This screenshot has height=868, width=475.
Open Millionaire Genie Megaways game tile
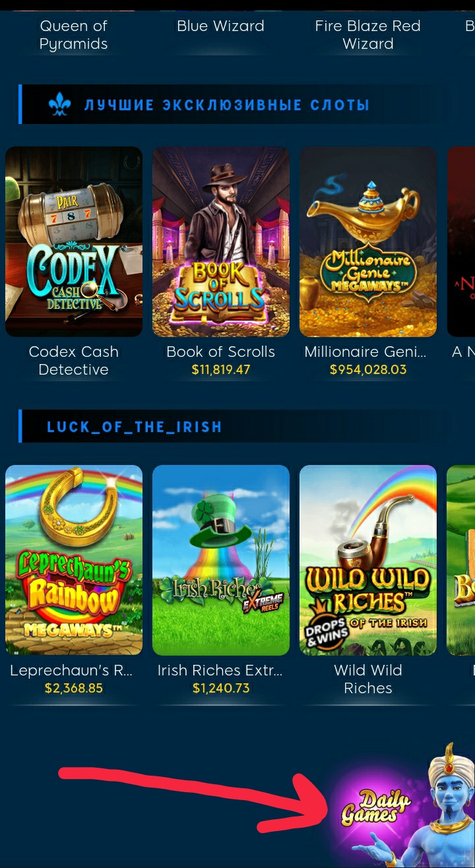point(368,241)
